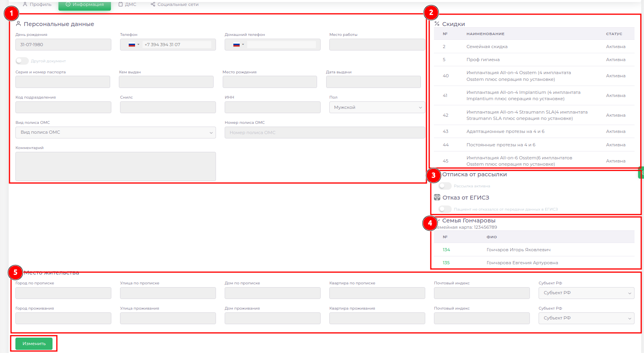Click the empty Домашний телефон number field

[x=282, y=45]
